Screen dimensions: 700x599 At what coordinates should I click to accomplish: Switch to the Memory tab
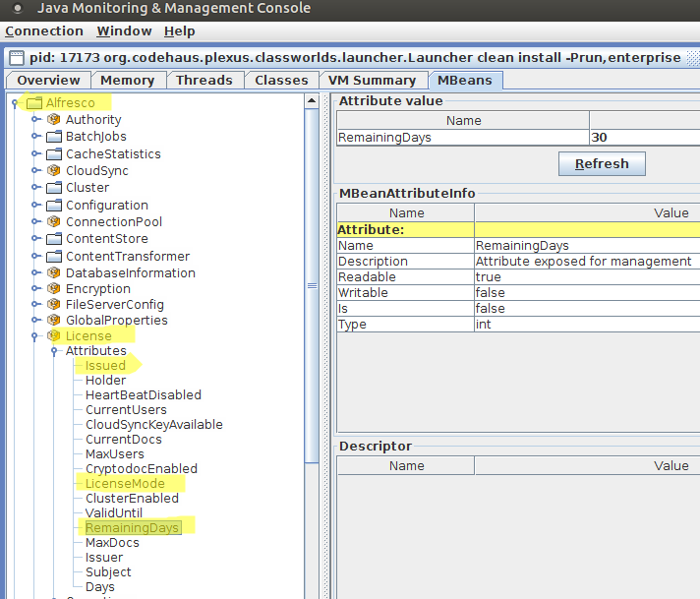[x=127, y=81]
